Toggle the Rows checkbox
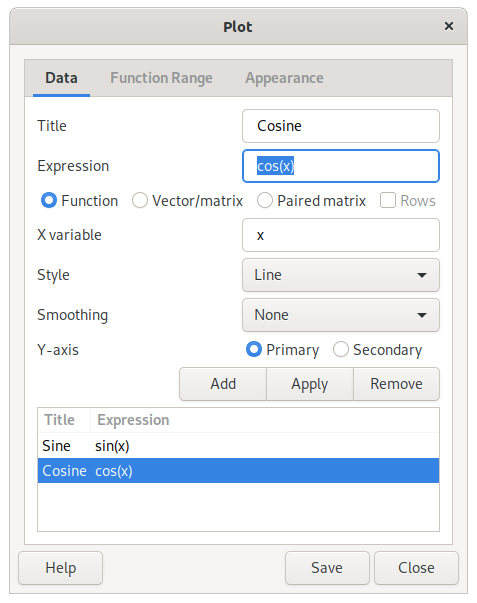 coord(408,201)
